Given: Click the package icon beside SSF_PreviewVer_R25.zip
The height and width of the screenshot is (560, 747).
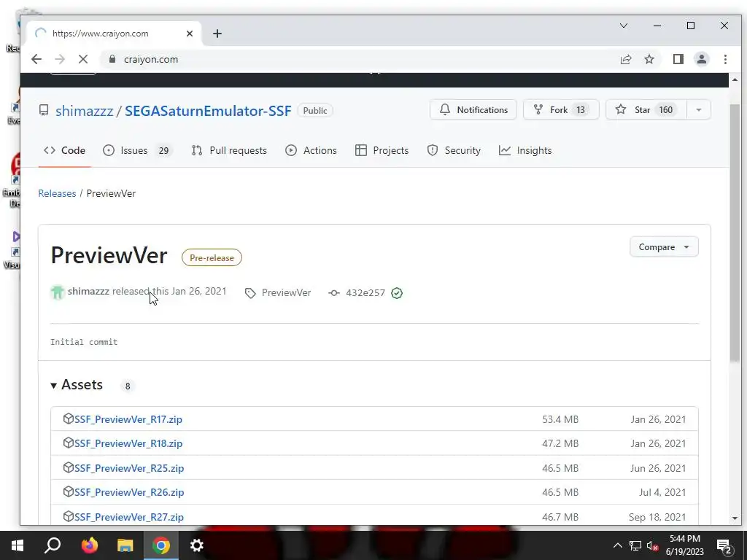Looking at the screenshot, I should (68, 467).
